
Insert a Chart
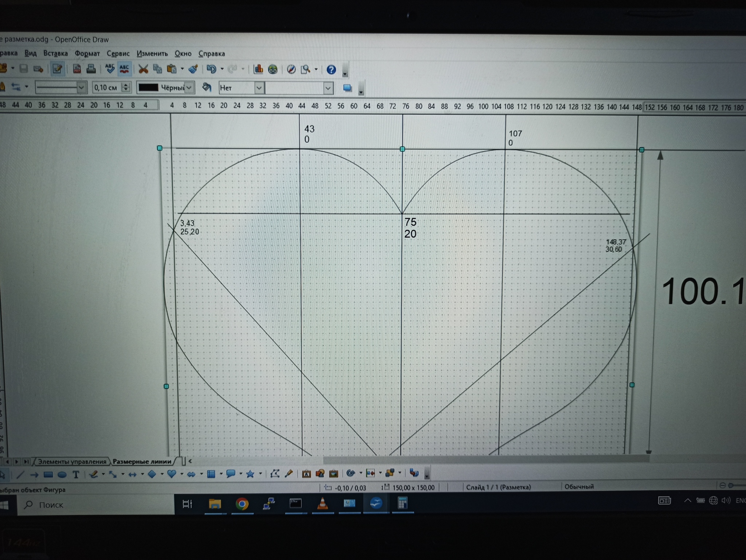pos(258,69)
